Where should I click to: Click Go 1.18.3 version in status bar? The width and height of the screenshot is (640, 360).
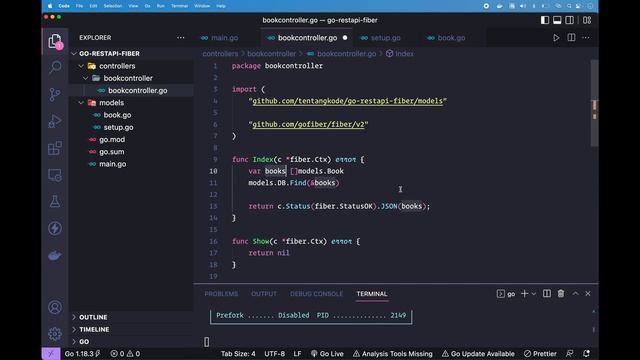point(82,353)
